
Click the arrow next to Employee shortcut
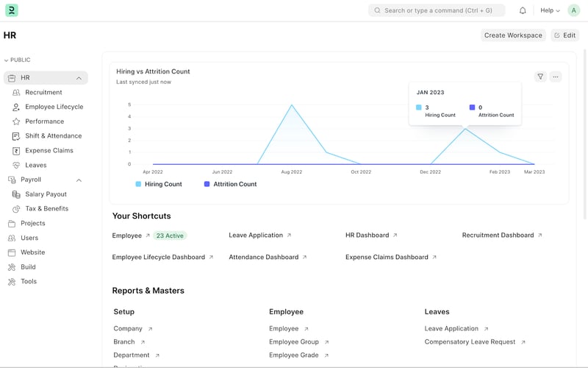coord(148,236)
